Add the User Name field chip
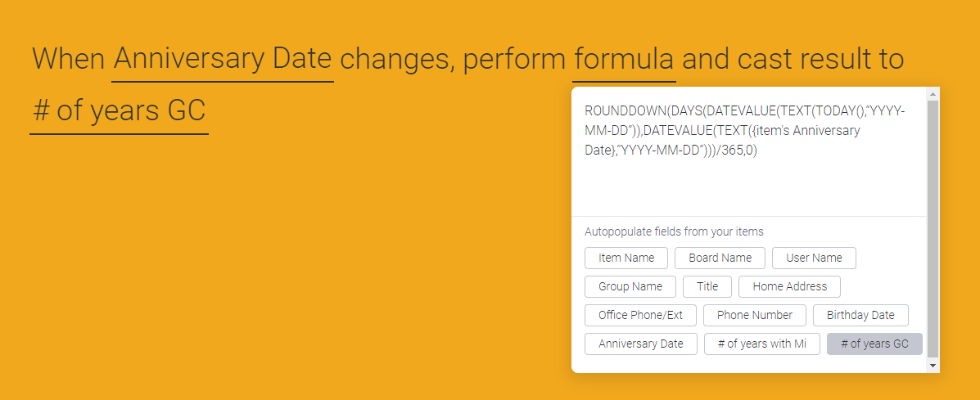Viewport: 980px width, 400px height. (x=814, y=258)
